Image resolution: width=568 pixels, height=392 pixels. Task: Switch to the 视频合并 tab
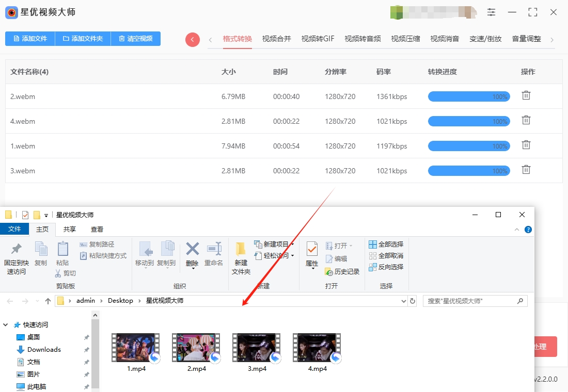[x=276, y=39]
